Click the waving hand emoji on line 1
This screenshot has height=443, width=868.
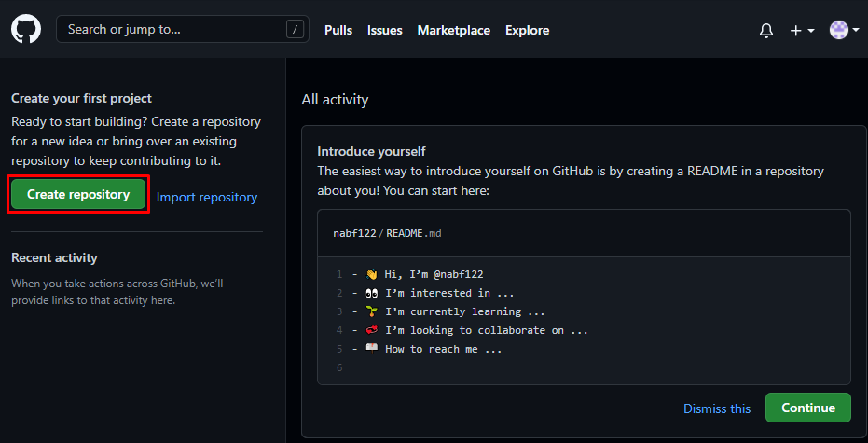tap(371, 274)
